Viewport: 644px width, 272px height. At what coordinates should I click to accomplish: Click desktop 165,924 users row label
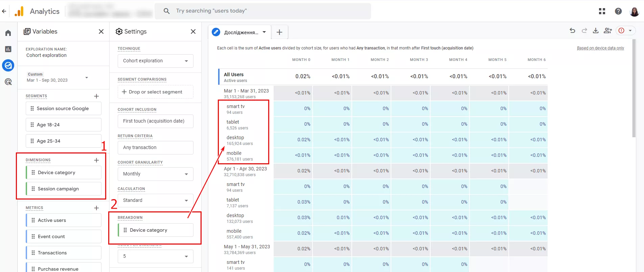pyautogui.click(x=239, y=140)
